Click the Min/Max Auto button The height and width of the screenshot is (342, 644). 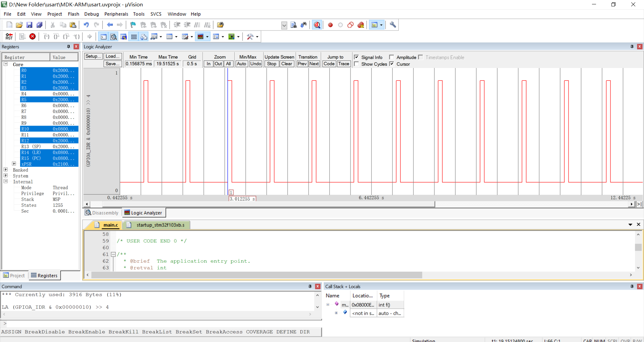coord(241,64)
